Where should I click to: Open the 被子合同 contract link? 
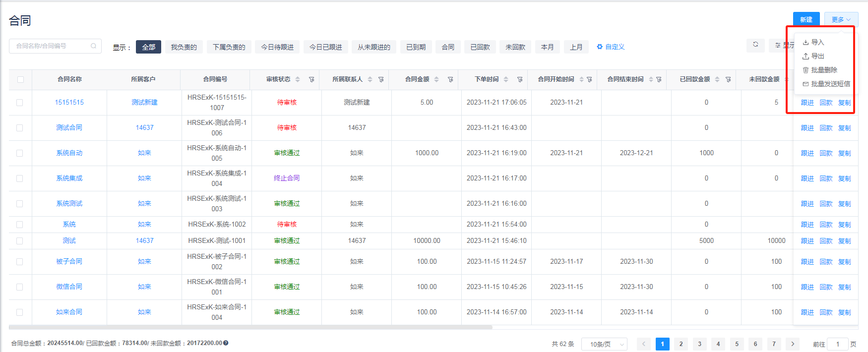point(69,261)
